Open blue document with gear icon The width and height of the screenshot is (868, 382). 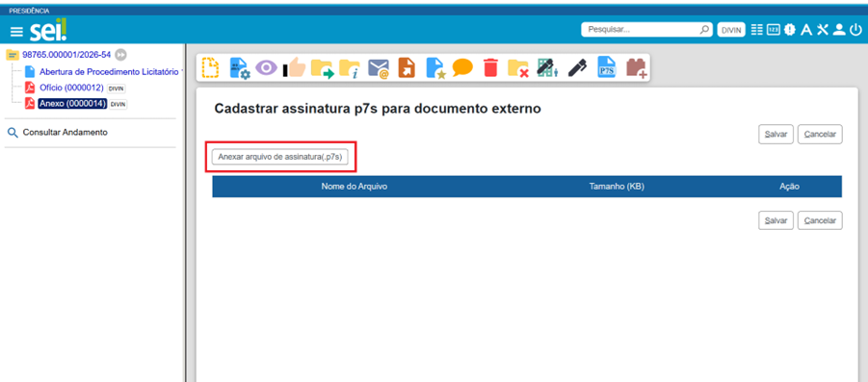click(239, 68)
